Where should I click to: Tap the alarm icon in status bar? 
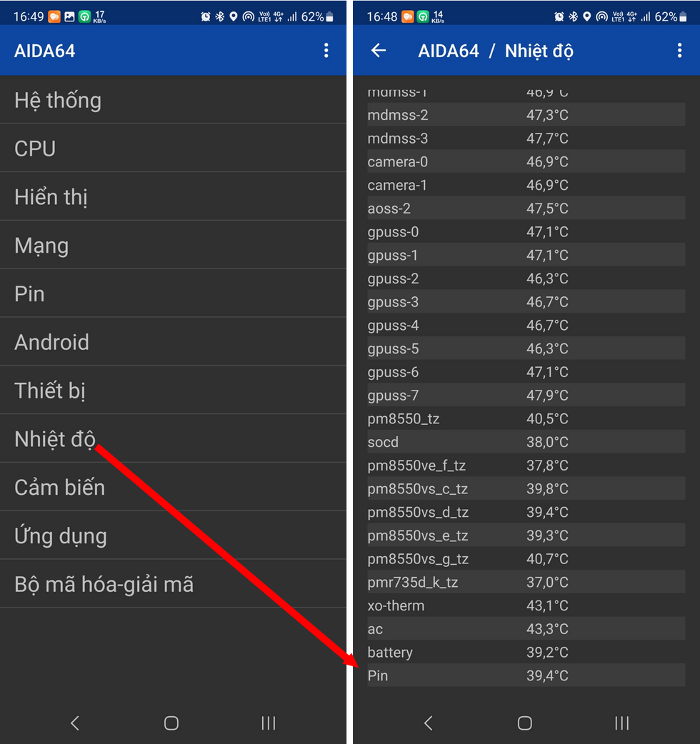click(x=206, y=15)
